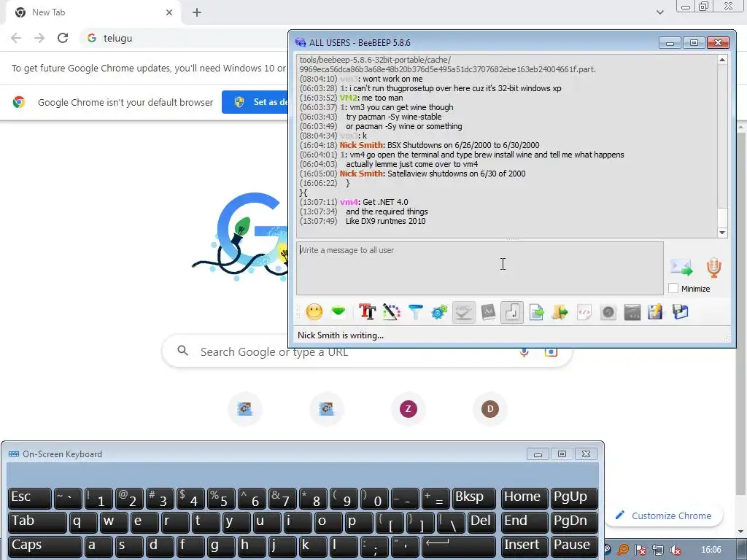Click the chat history scrollbar up arrow
This screenshot has height=560, width=747.
point(722,60)
